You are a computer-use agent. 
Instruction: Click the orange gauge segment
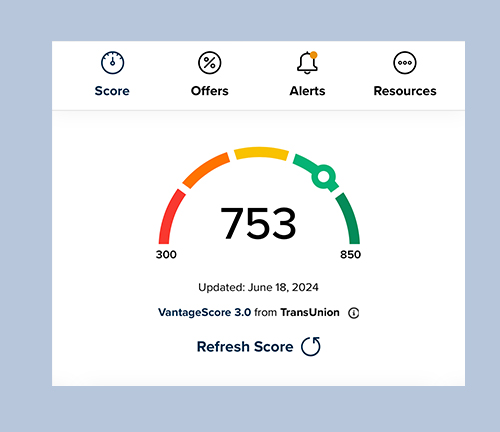[x=205, y=169]
